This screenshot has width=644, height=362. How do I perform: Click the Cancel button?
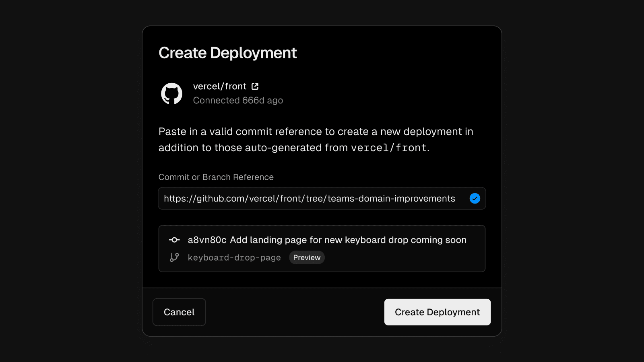pyautogui.click(x=179, y=312)
